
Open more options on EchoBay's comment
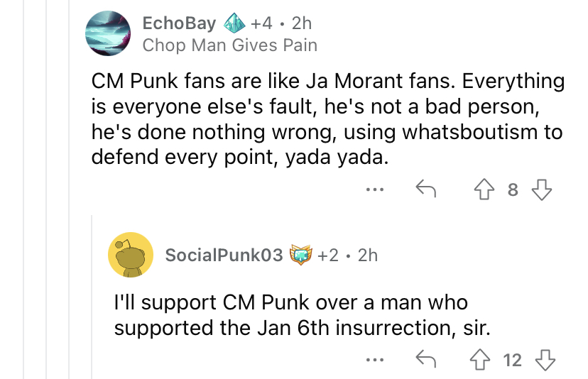375,189
